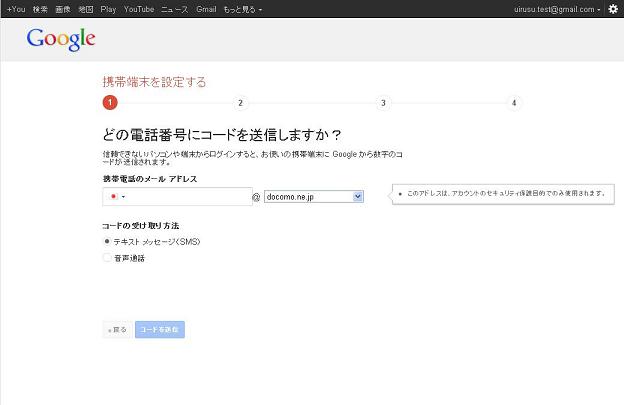Click the mobile email address input field
This screenshot has width=624, height=405.
(x=177, y=197)
